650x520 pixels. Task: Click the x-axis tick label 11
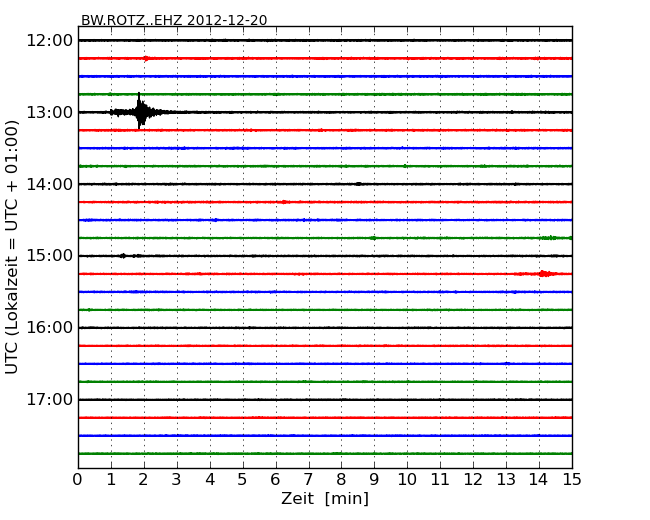(440, 479)
